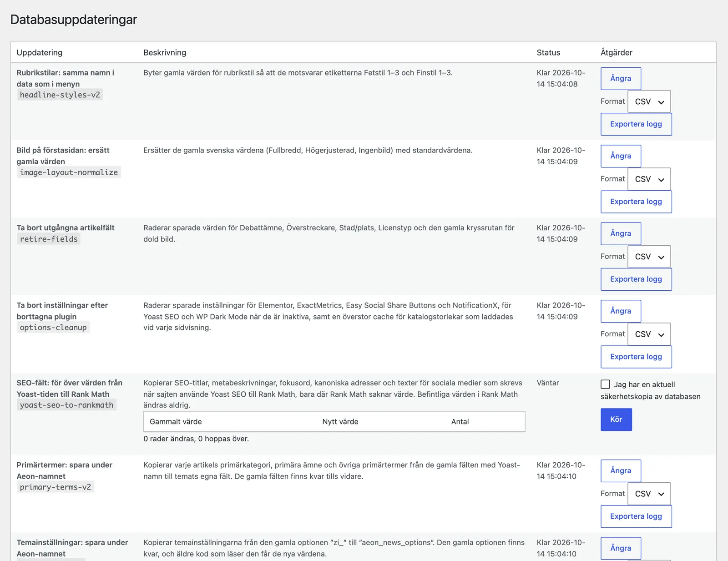Click the Gammalt värde column header
The image size is (728, 561).
176,422
